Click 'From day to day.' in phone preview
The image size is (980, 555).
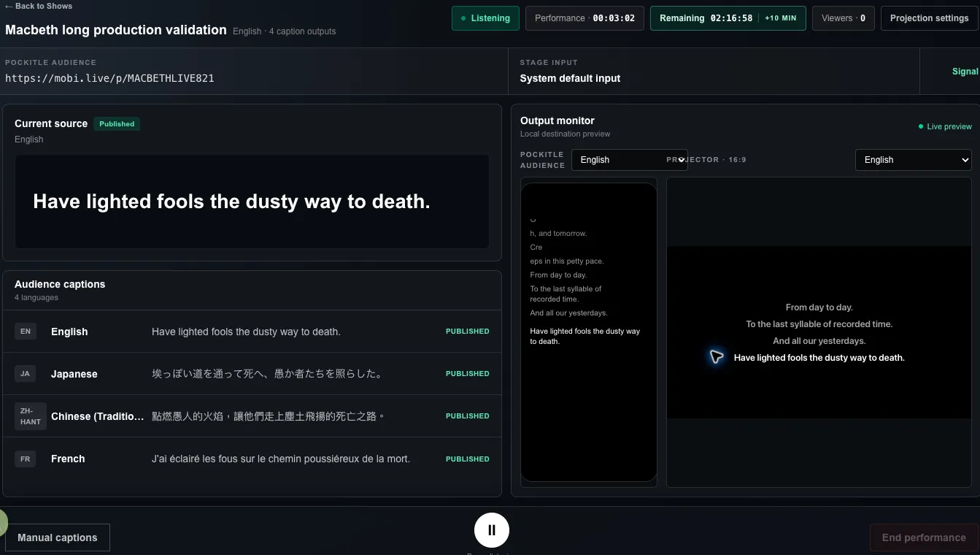558,275
